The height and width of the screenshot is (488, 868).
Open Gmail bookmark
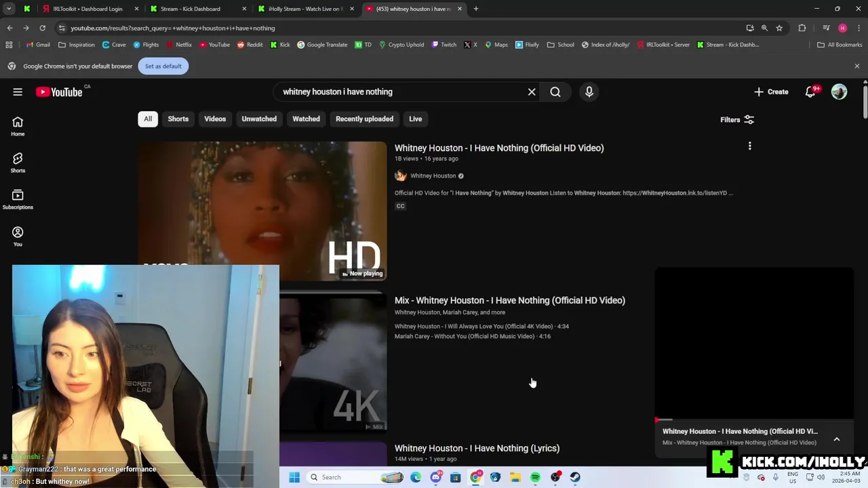pos(38,45)
